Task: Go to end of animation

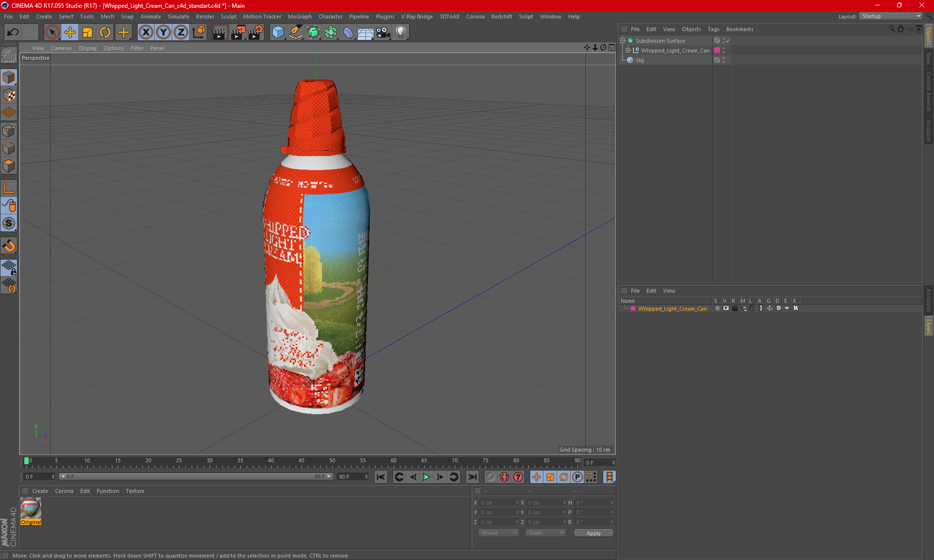Action: 472,477
